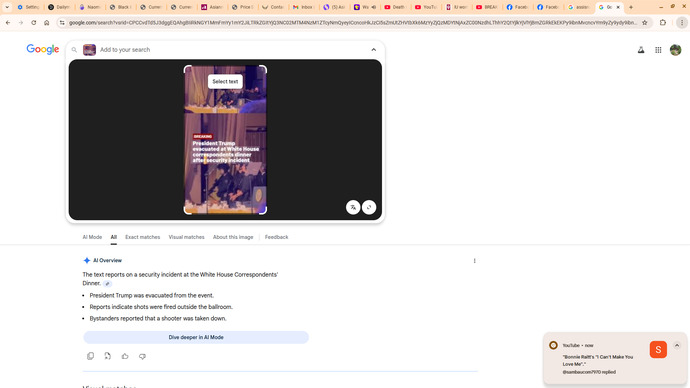This screenshot has width=690, height=388.
Task: Adjust top-left corner handle of image selection
Action: pos(187,68)
